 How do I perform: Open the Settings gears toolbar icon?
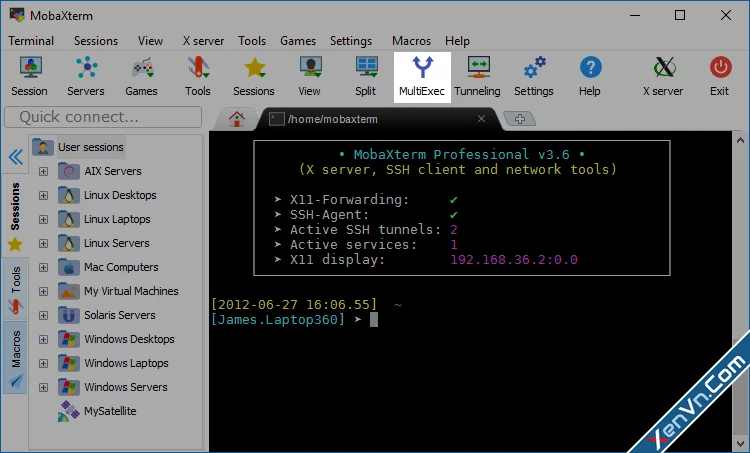[534, 77]
